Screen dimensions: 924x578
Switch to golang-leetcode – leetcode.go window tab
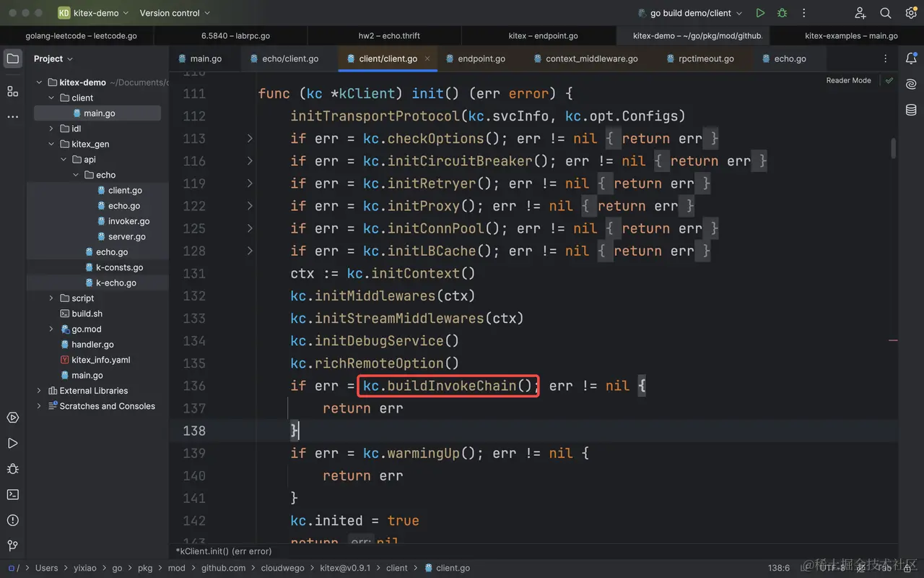[x=81, y=35]
